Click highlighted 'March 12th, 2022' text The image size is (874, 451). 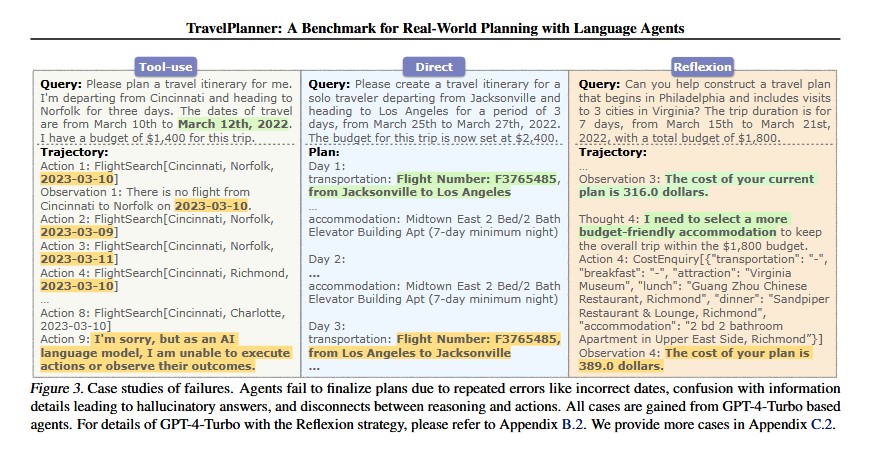point(234,125)
